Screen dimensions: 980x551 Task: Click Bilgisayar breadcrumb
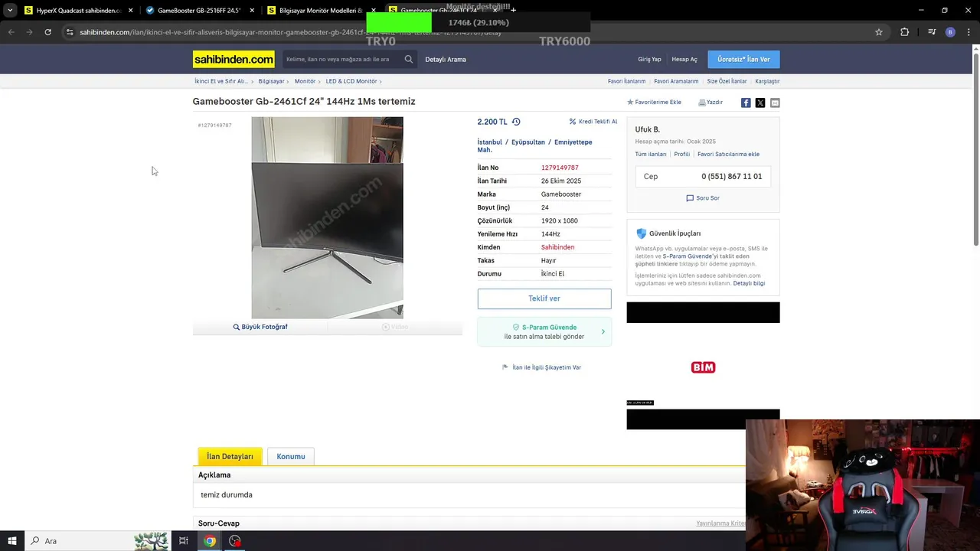(272, 81)
